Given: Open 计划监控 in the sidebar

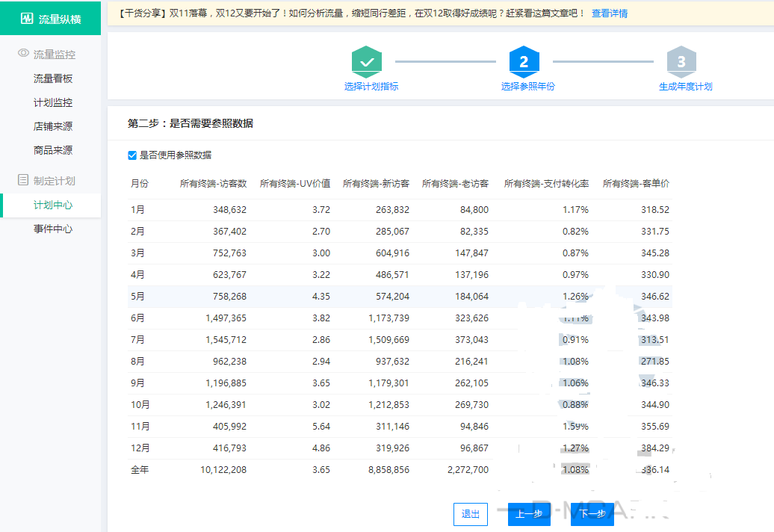Looking at the screenshot, I should click(53, 102).
